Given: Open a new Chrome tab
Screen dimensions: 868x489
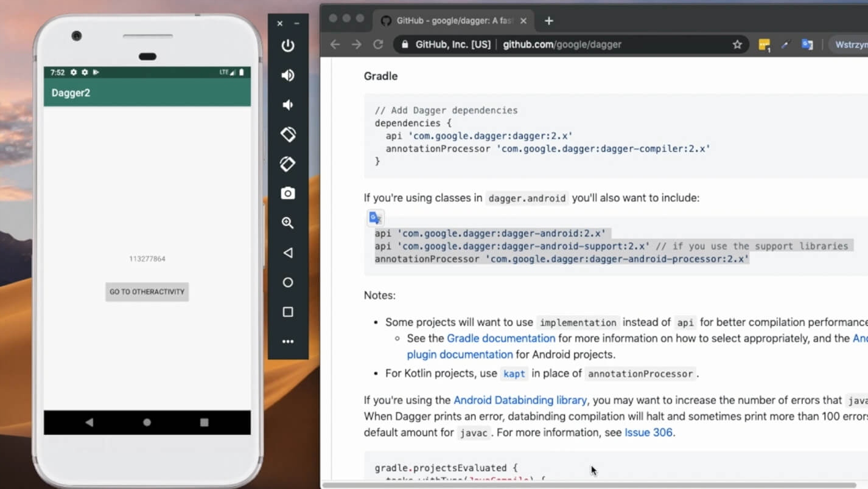Looking at the screenshot, I should [x=548, y=21].
